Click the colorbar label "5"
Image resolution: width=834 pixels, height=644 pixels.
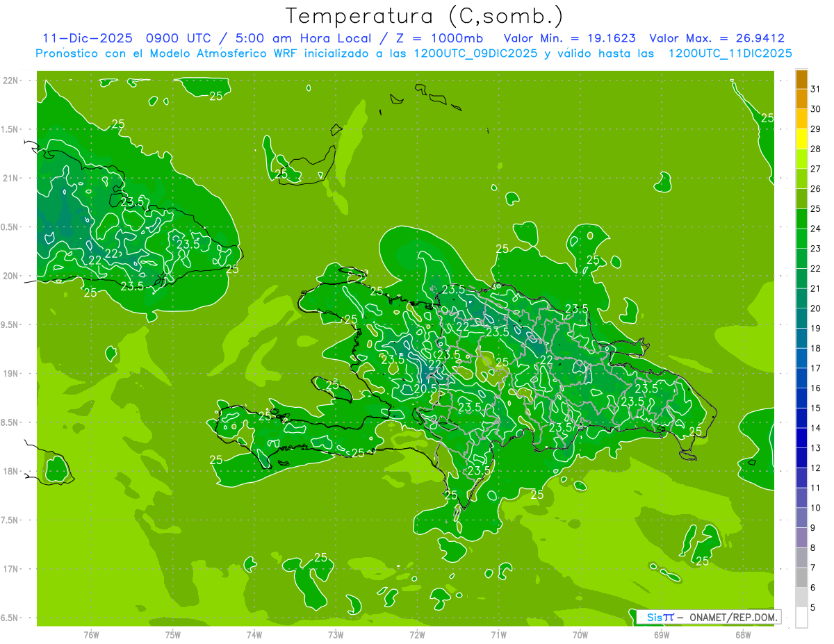(813, 607)
